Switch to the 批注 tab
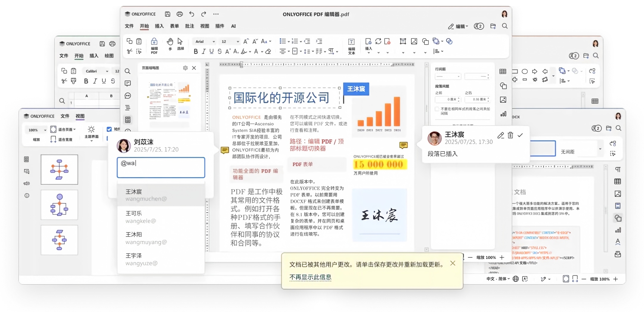Viewport: 644px width, 312px height. (190, 26)
